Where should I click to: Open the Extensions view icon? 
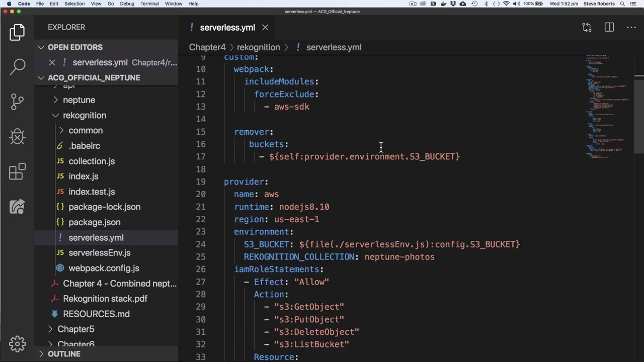tap(18, 171)
